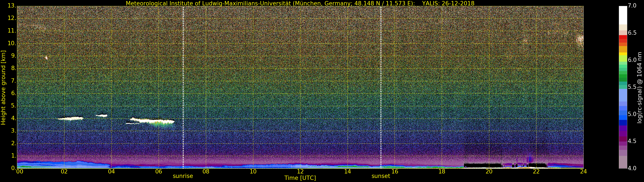
Task: Click the "6." height axis tick label
Action: tap(14, 93)
